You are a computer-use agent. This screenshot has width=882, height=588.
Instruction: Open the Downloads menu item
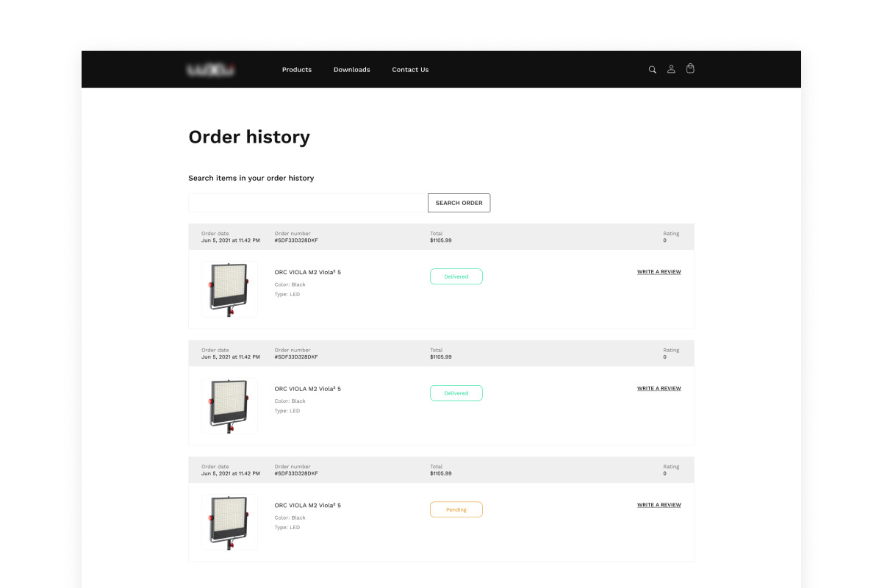coord(352,70)
